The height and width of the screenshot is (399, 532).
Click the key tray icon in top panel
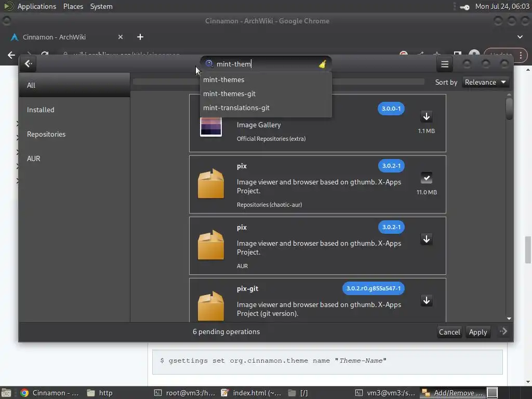pos(465,7)
